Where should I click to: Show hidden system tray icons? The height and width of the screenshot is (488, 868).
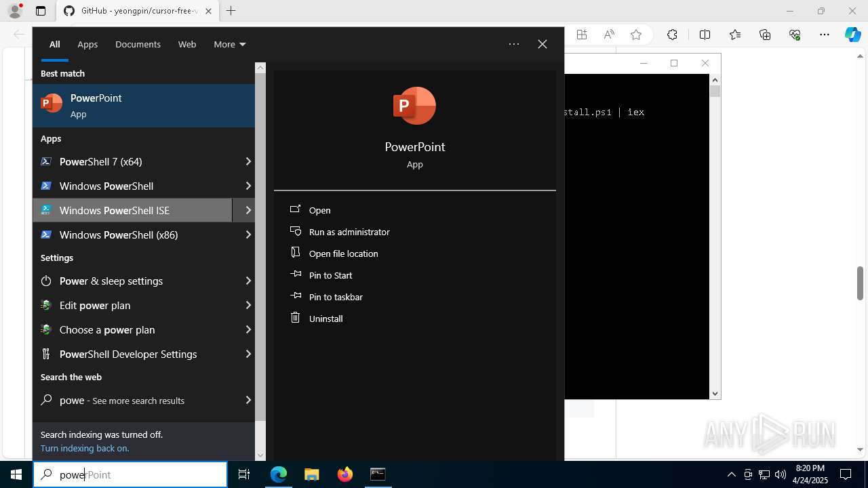coord(731,474)
